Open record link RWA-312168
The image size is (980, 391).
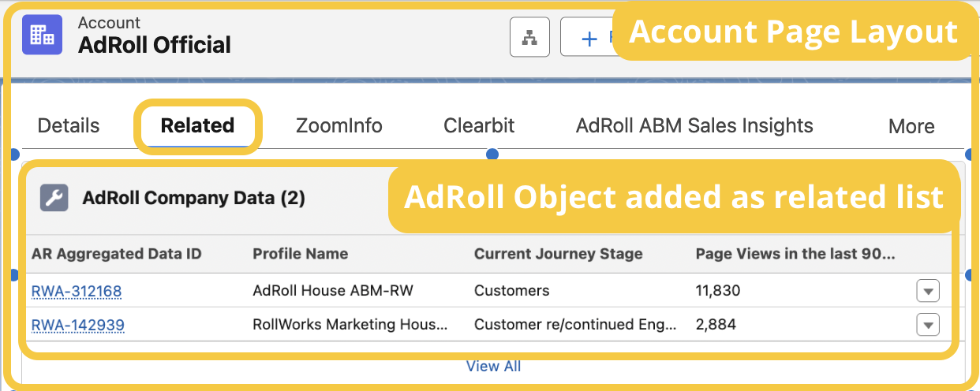[x=77, y=292]
